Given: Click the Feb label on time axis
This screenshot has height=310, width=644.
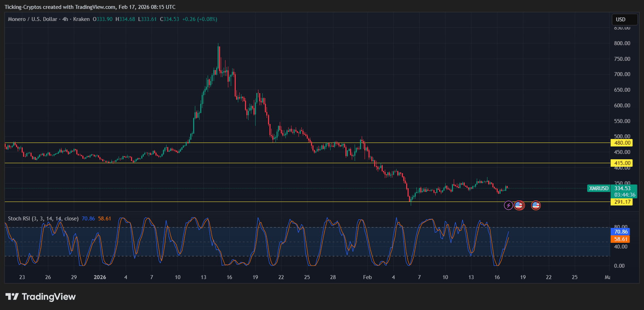Looking at the screenshot, I should (367, 277).
